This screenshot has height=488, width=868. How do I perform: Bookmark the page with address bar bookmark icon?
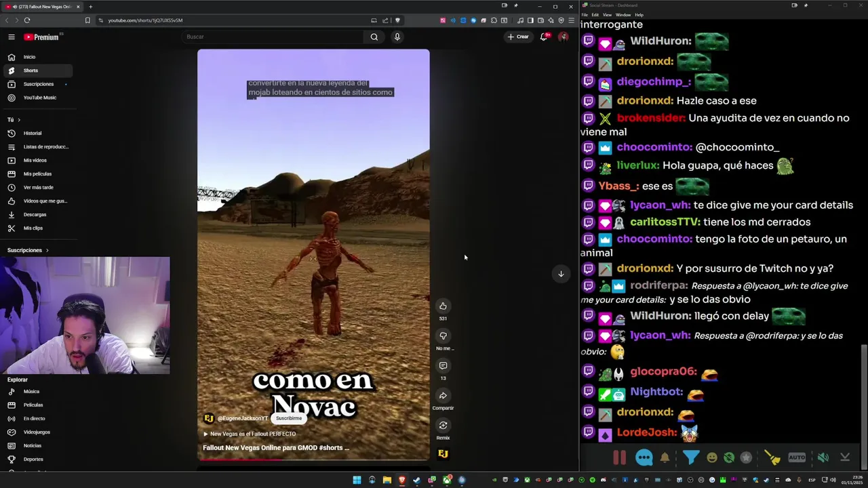(87, 20)
